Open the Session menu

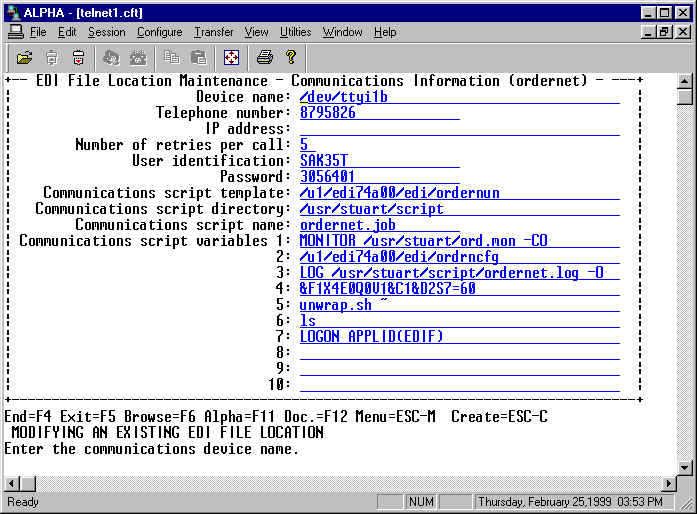click(107, 32)
